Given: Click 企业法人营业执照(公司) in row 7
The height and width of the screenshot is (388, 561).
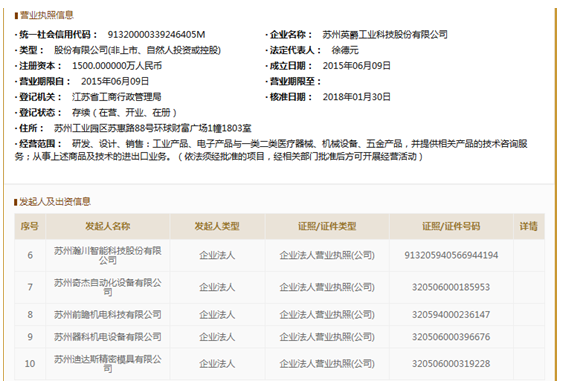Looking at the screenshot, I should (327, 287).
